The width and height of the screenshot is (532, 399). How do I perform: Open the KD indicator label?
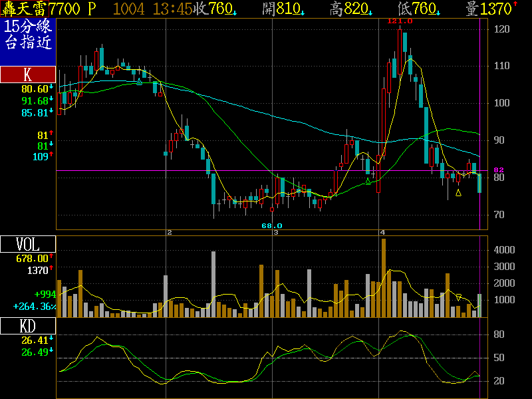[27, 326]
